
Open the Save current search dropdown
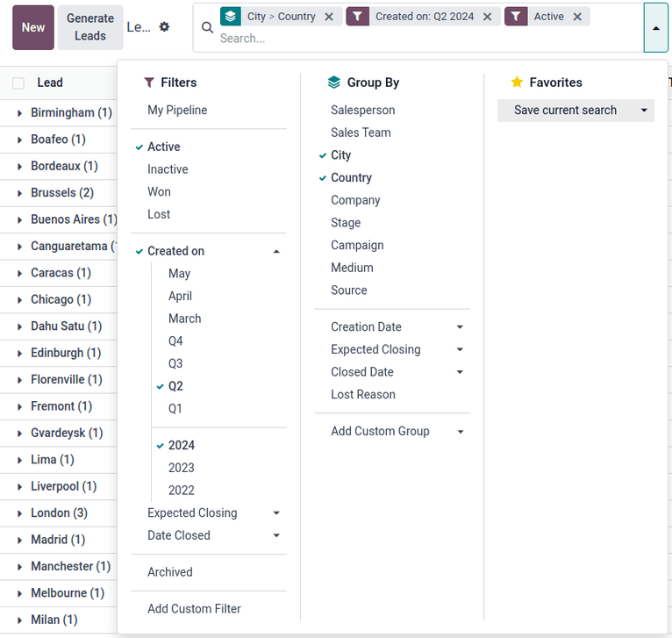click(x=645, y=111)
